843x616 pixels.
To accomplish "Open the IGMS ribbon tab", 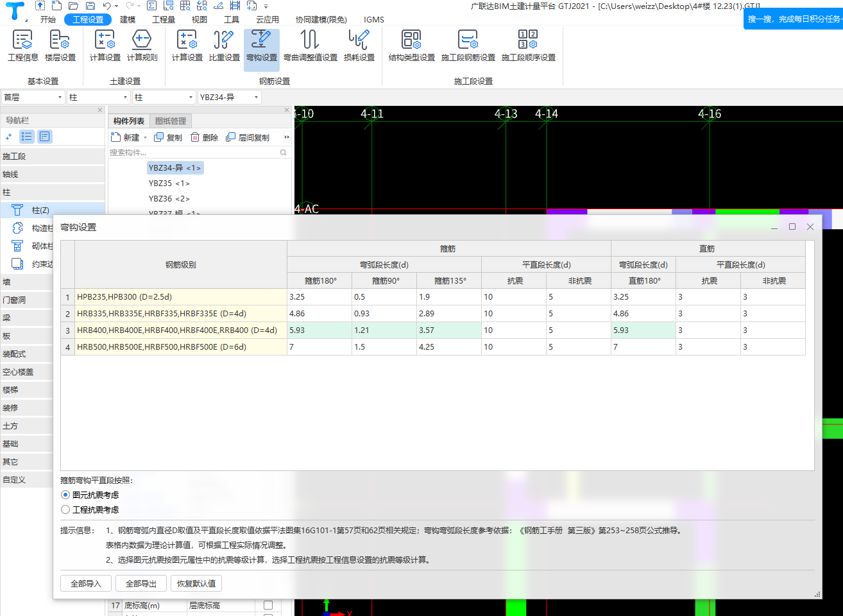I will (374, 19).
